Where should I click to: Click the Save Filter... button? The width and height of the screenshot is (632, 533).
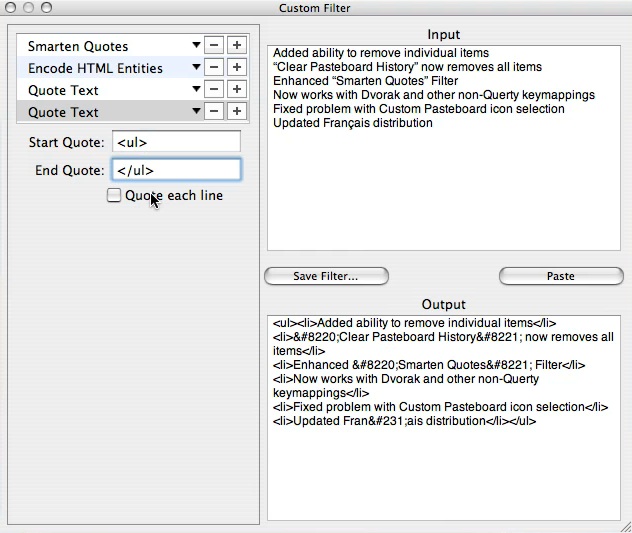(x=326, y=276)
